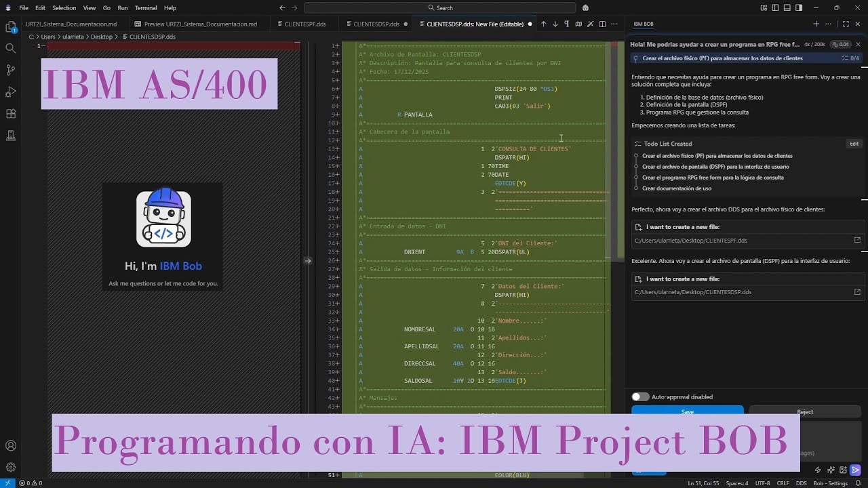
Task: Change indentation via Spaces: 4
Action: coord(737,483)
